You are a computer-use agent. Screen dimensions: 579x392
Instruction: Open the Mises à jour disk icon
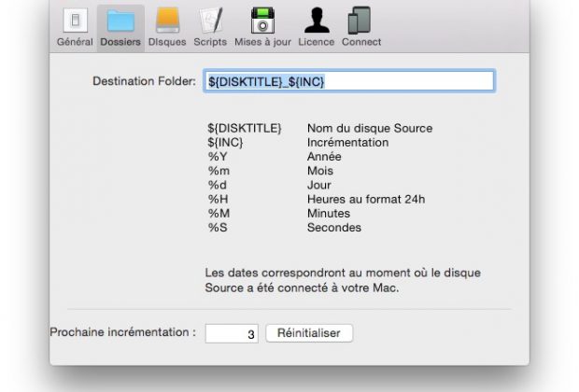262,21
